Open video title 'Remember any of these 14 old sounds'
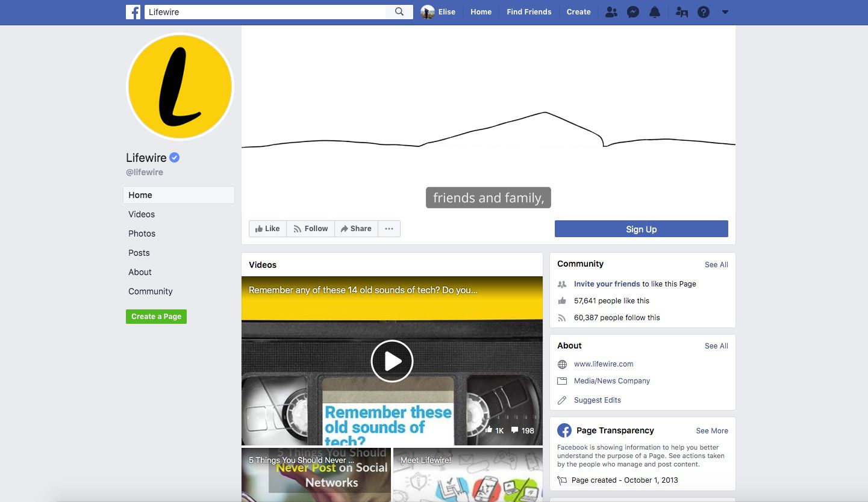Image resolution: width=868 pixels, height=502 pixels. [x=363, y=290]
